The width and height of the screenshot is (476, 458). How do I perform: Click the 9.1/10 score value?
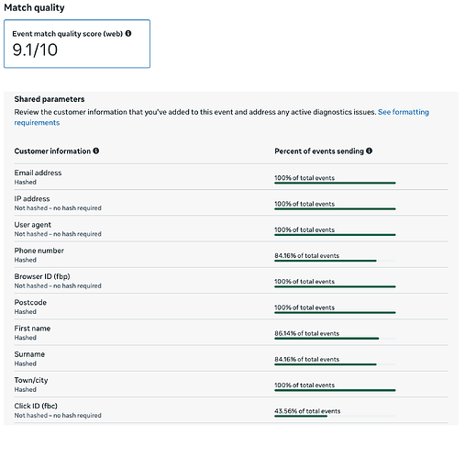(35, 50)
